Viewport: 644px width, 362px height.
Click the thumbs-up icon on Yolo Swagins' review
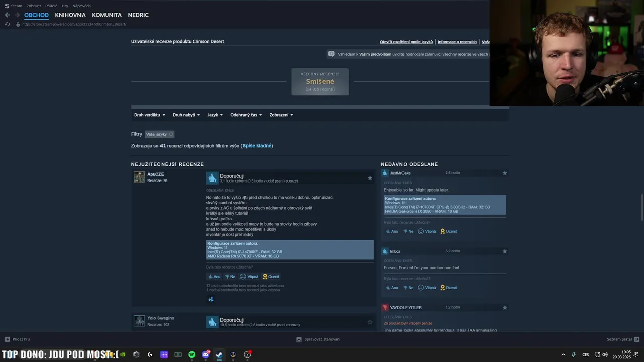(x=212, y=322)
